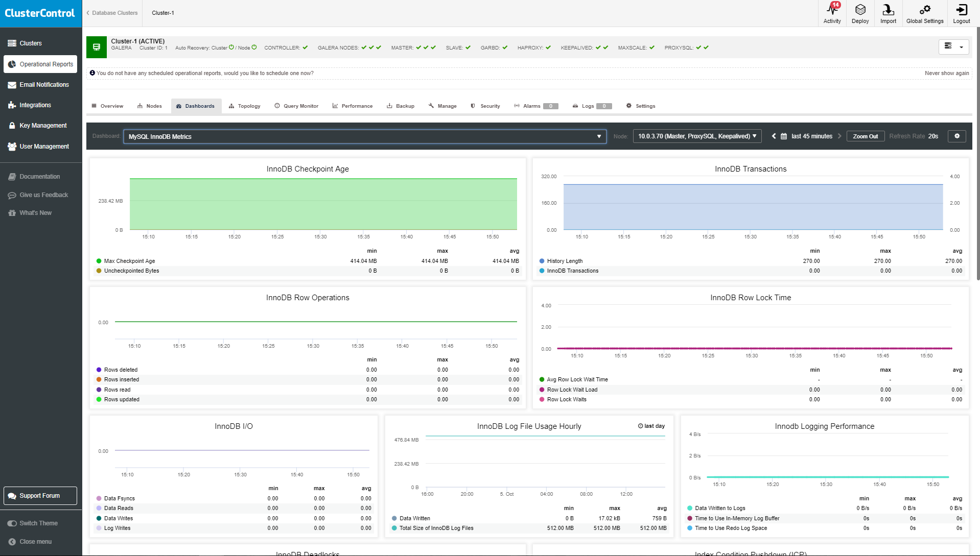Switch to the Topology tab
The image size is (980, 556).
(x=244, y=106)
